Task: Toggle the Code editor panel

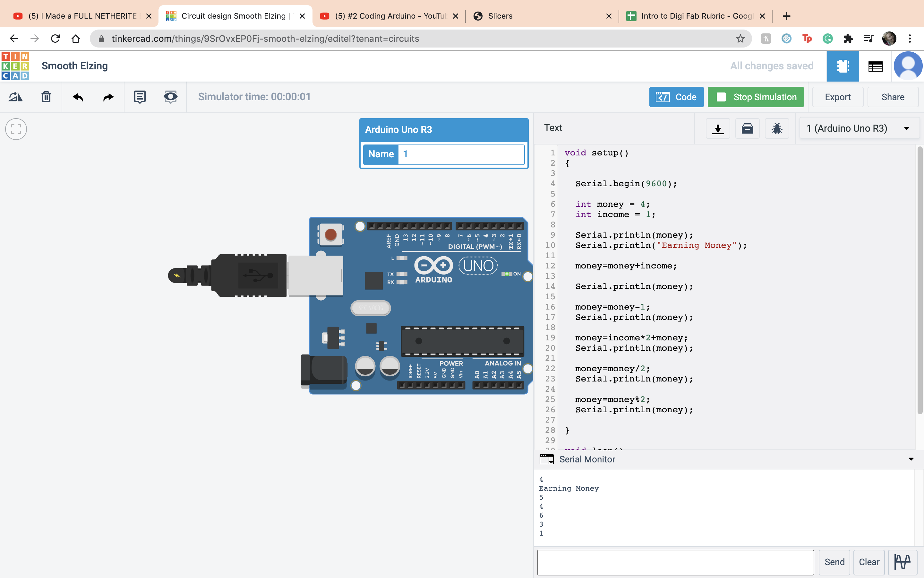Action: coord(676,97)
